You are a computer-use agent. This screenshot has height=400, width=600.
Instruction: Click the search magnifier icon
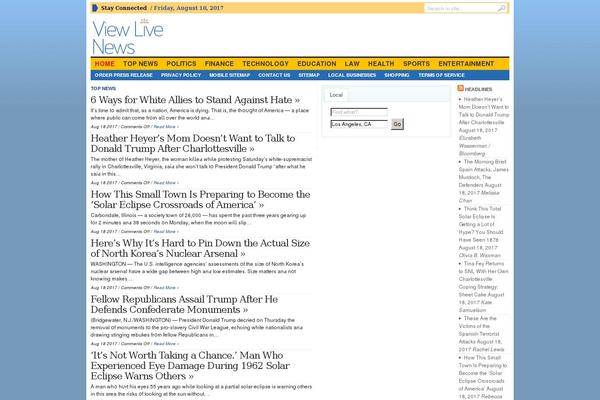click(x=501, y=8)
